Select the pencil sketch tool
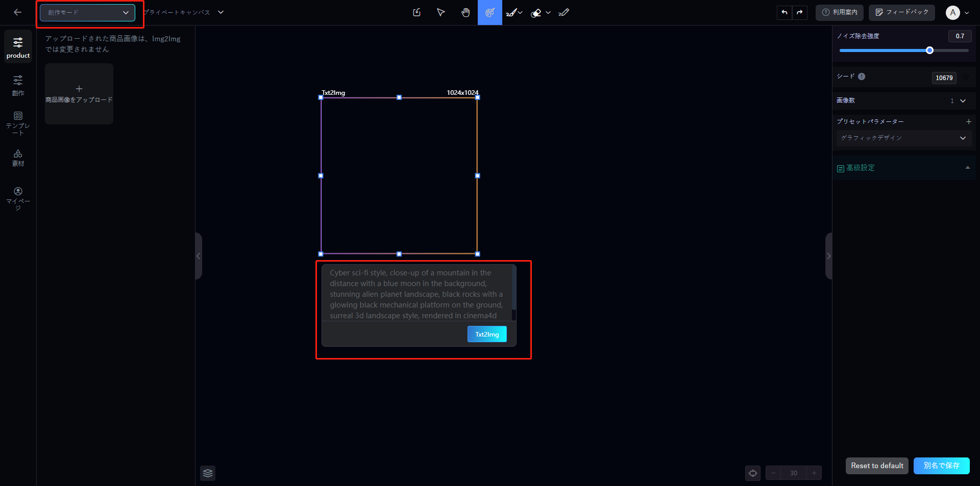This screenshot has height=486, width=980. 563,13
